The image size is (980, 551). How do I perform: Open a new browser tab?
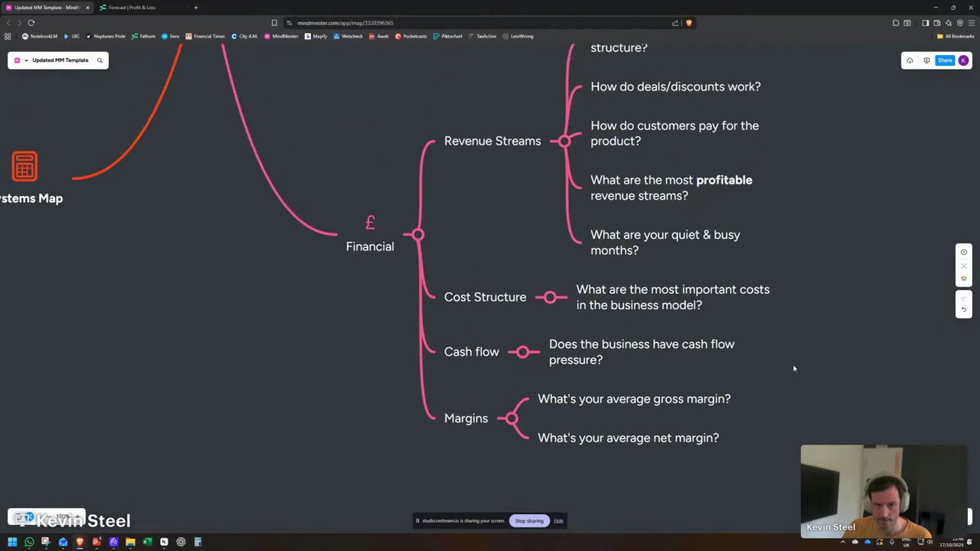click(x=196, y=8)
